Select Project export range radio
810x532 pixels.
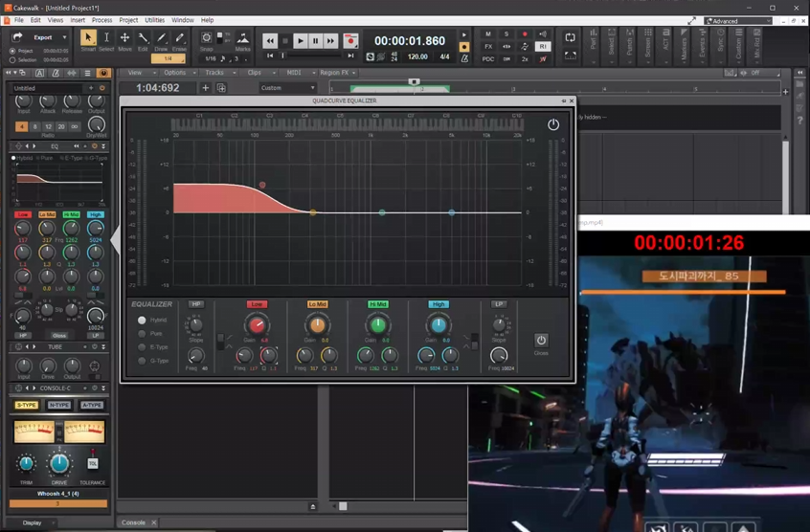[12, 51]
